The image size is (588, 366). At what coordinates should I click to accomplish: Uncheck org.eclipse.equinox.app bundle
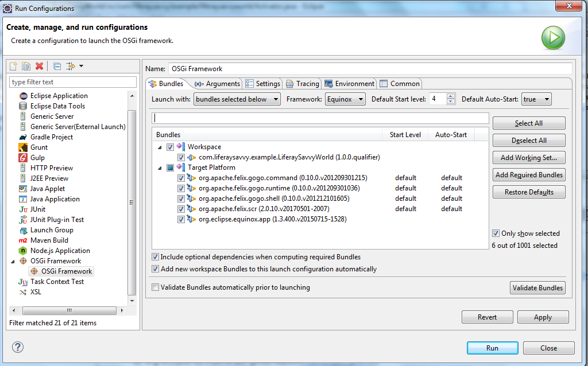click(x=181, y=219)
